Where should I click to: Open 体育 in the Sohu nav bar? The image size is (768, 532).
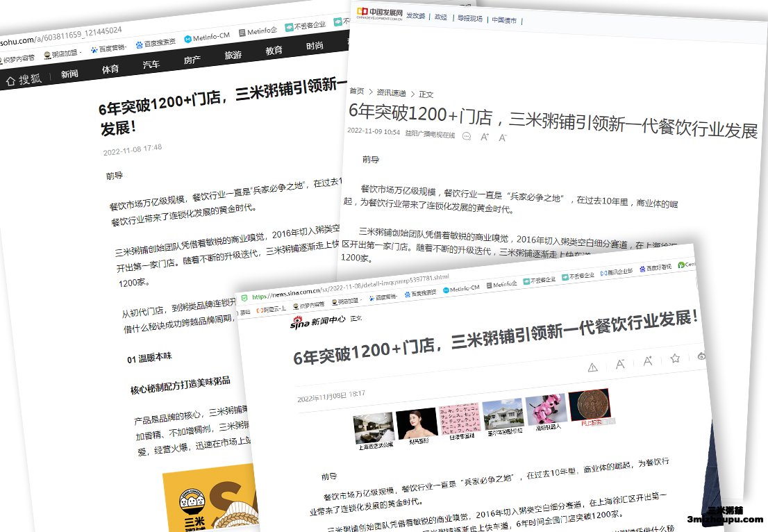click(x=110, y=69)
